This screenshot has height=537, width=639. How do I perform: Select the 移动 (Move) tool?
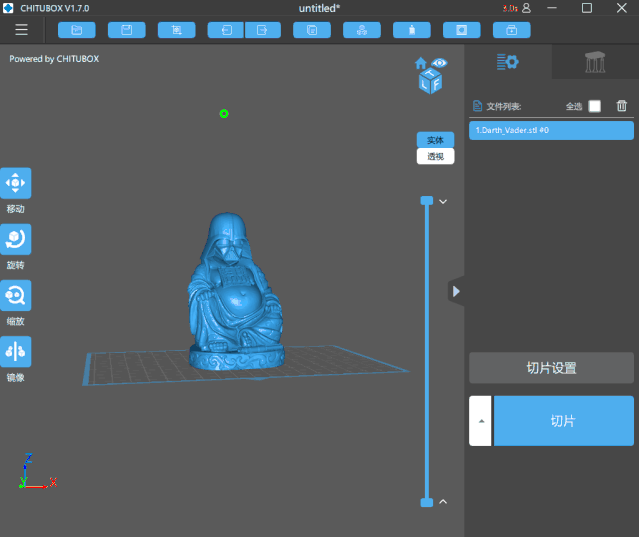(16, 183)
